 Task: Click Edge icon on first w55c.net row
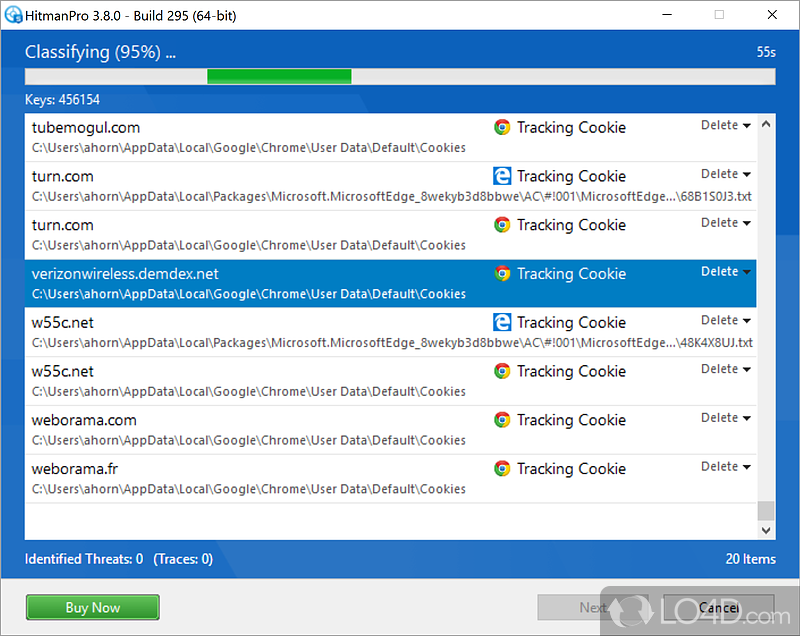click(502, 322)
